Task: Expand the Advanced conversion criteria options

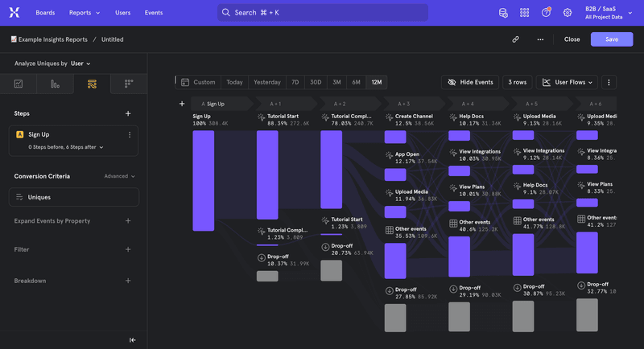Action: (119, 176)
